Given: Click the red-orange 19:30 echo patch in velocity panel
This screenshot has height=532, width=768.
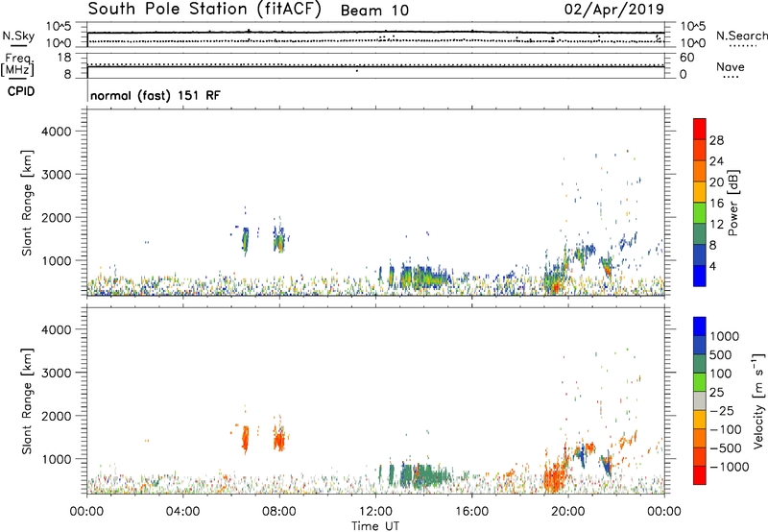Looking at the screenshot, I should click(555, 476).
